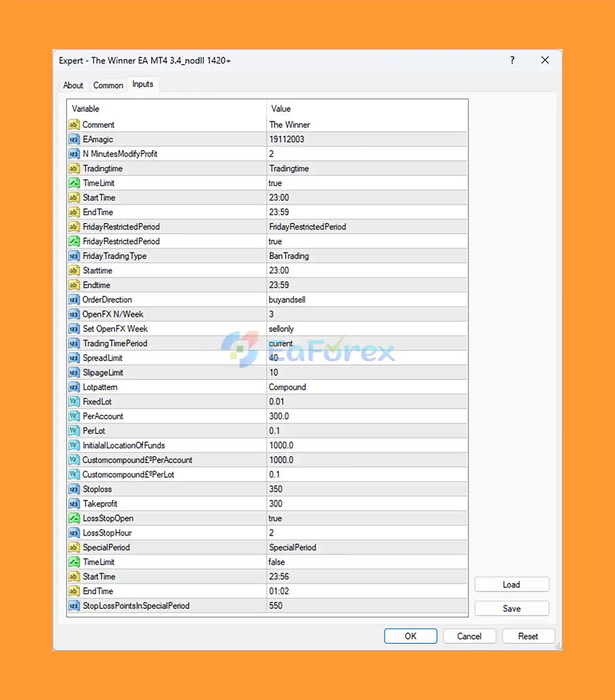Close the Expert dialog window

click(545, 60)
